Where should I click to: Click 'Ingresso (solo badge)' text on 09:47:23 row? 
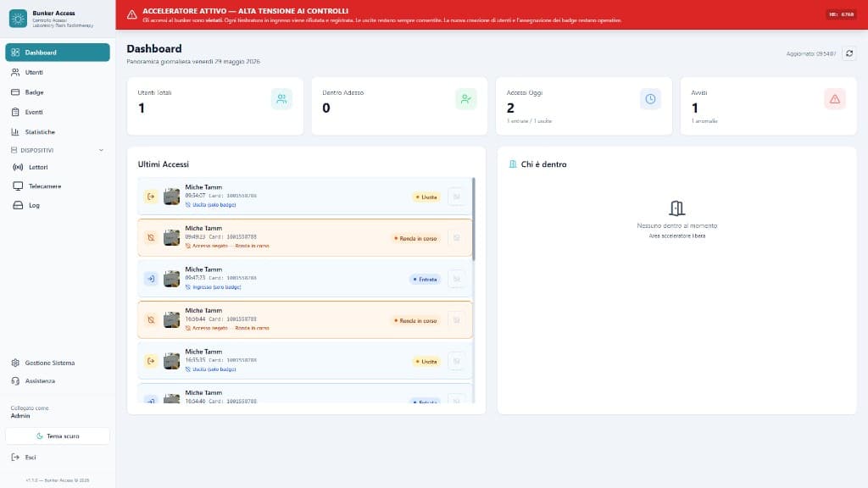coord(216,287)
